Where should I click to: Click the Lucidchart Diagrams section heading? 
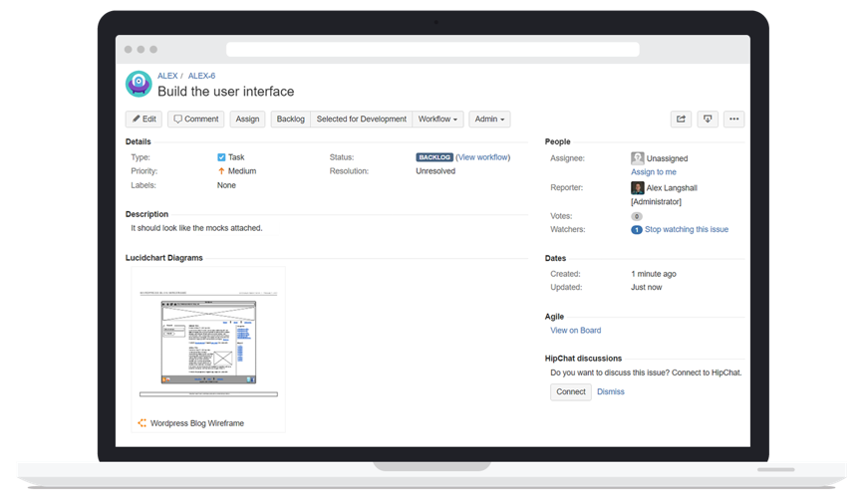pos(163,258)
